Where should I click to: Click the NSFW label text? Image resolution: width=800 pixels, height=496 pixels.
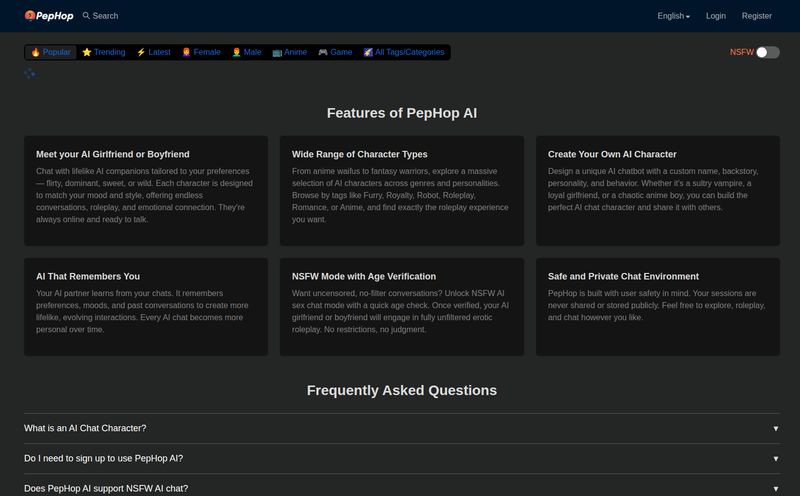(741, 52)
